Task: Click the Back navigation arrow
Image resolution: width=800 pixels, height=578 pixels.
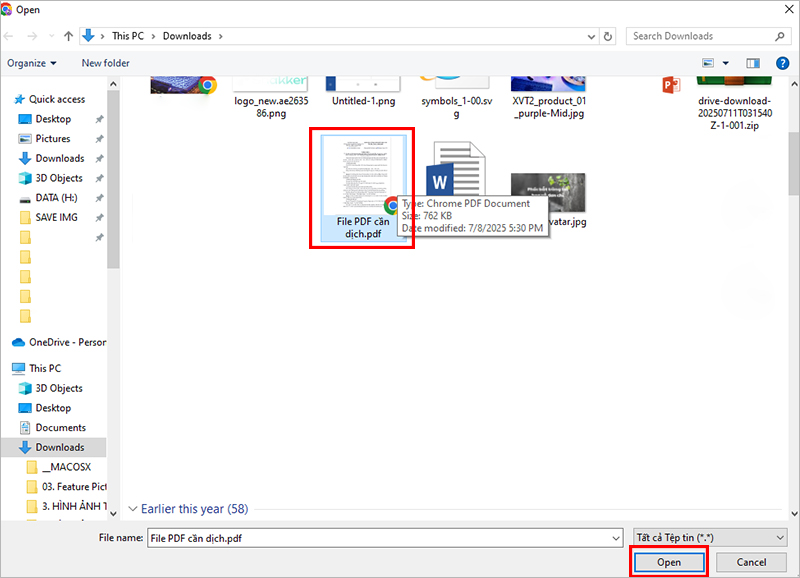Action: 9,36
